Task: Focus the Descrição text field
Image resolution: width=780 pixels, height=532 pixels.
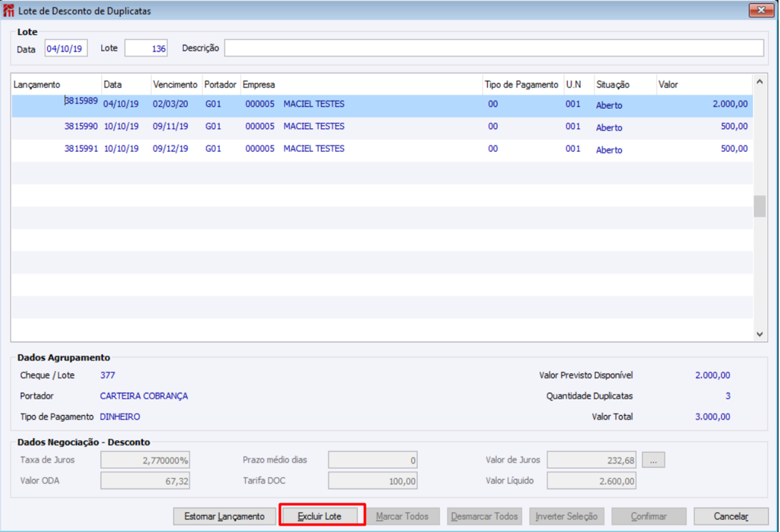Action: tap(494, 48)
